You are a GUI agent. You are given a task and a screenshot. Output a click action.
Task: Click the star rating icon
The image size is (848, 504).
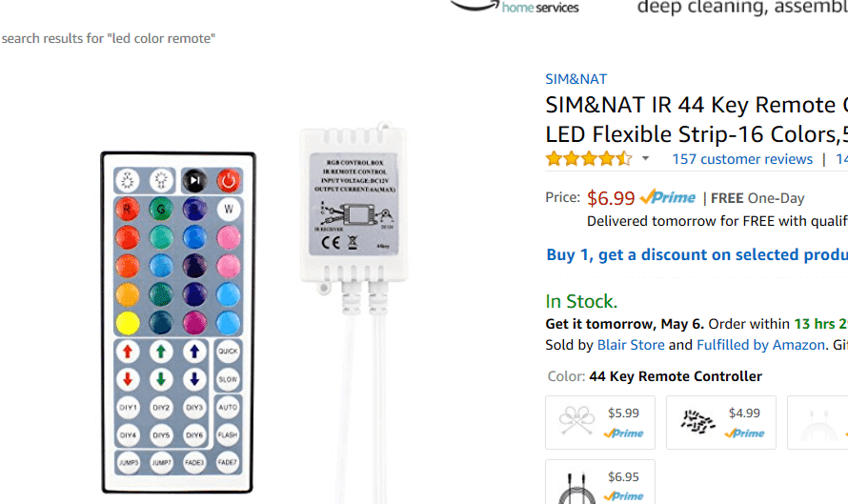(x=588, y=159)
